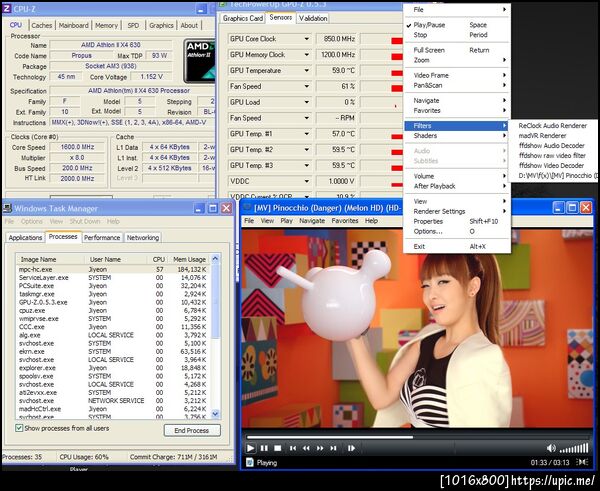The width and height of the screenshot is (600, 491).
Task: Select ReClock Audio Renderer filter
Action: coord(553,126)
